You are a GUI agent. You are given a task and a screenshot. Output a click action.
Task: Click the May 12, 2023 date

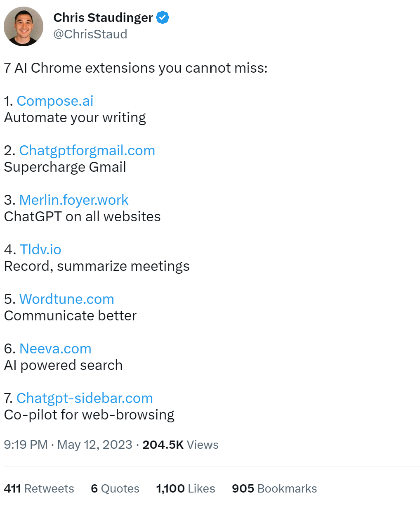click(x=94, y=445)
